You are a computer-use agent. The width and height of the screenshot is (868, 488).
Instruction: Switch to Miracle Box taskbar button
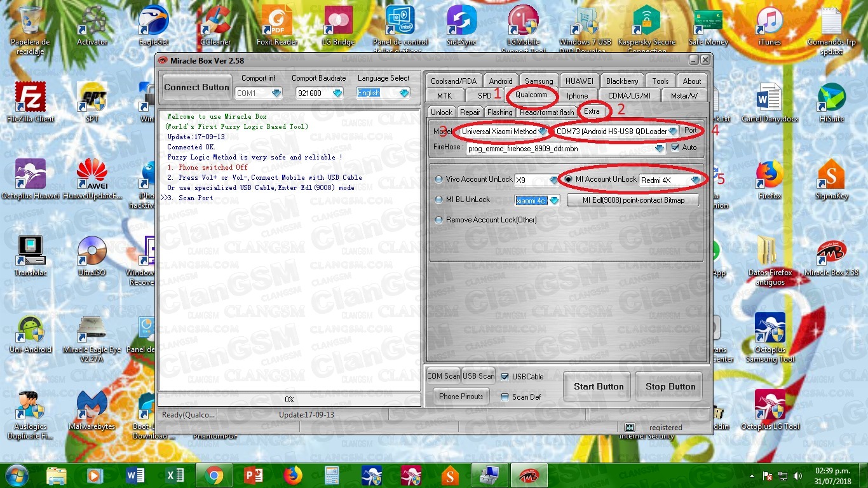(x=528, y=476)
